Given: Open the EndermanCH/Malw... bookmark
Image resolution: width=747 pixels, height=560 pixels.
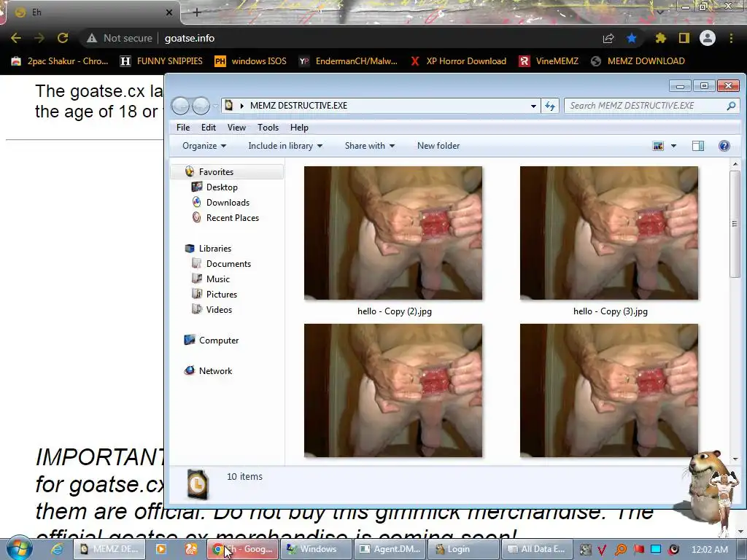Looking at the screenshot, I should click(348, 61).
